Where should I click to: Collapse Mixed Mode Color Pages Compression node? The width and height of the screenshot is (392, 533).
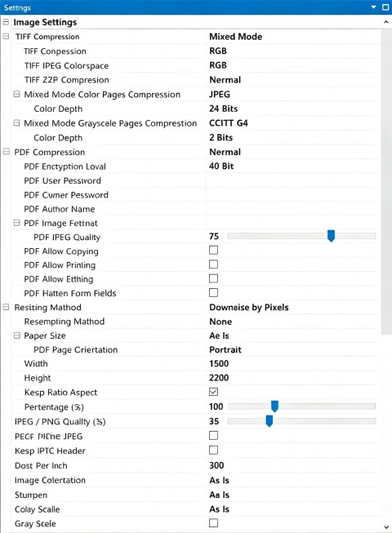16,94
